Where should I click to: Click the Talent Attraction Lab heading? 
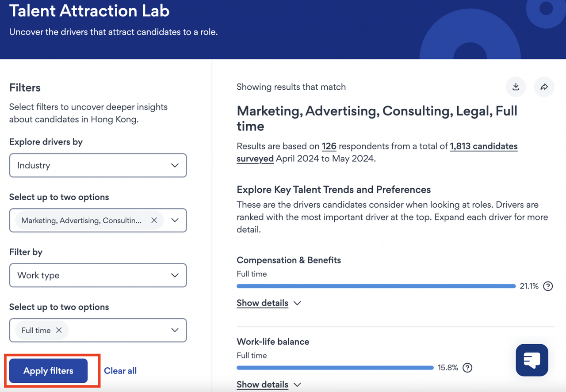89,11
